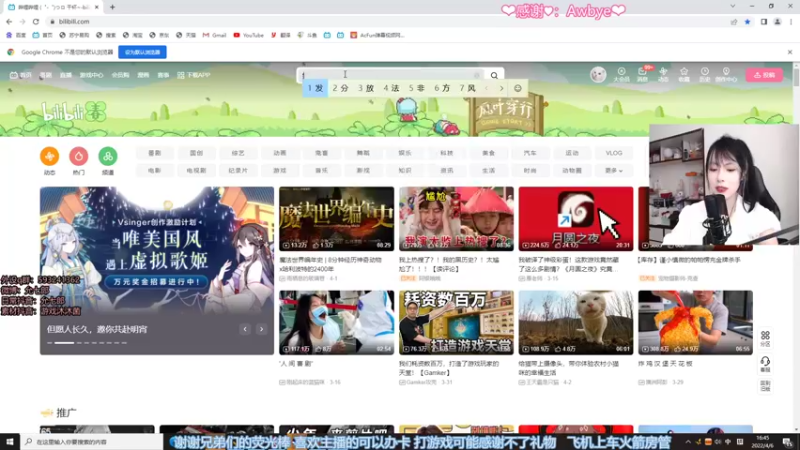Open the 游戏中心 header nav link
The image size is (800, 450).
point(91,75)
